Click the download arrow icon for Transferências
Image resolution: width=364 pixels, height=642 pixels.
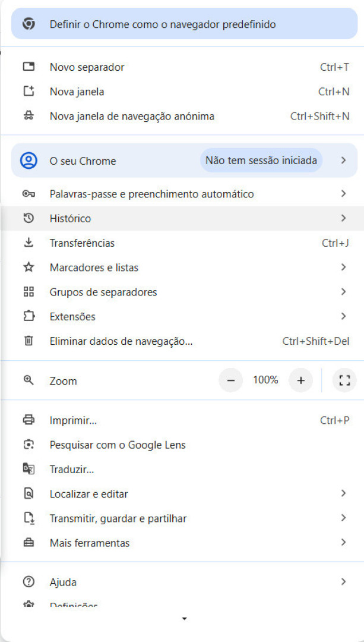pos(29,243)
